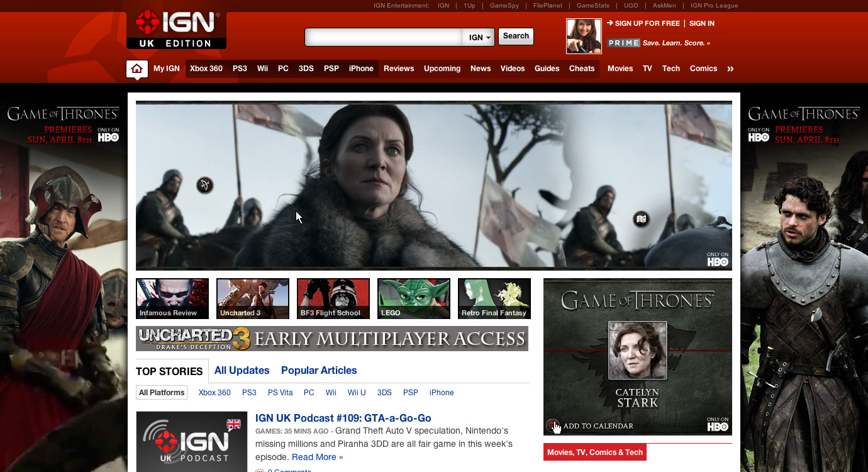Image resolution: width=868 pixels, height=472 pixels.
Task: Click Sign In link
Action: (702, 23)
